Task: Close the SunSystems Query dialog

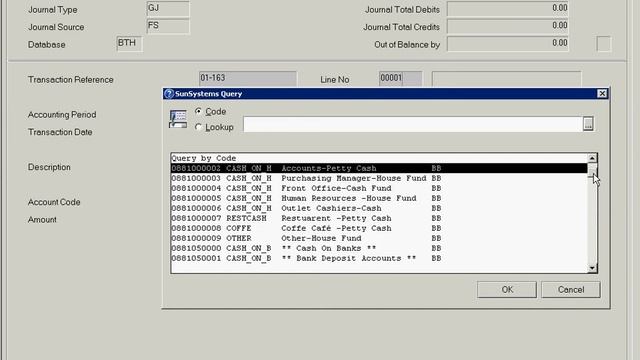Action: [602, 93]
